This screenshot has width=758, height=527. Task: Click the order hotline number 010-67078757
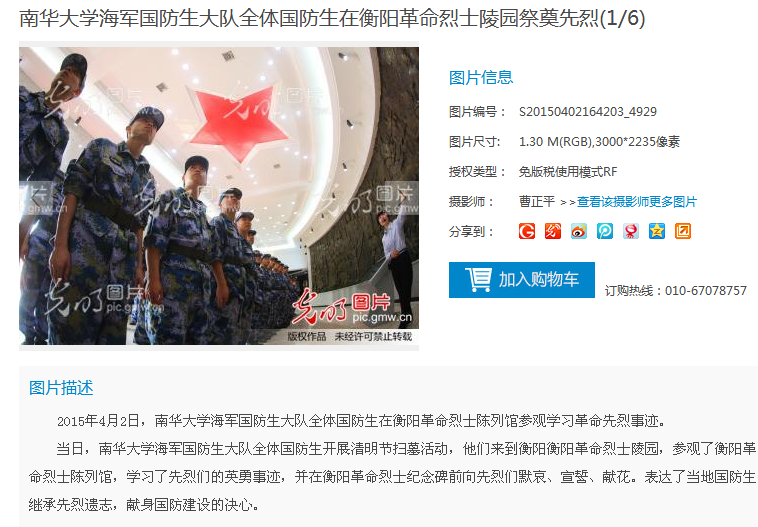pos(706,291)
